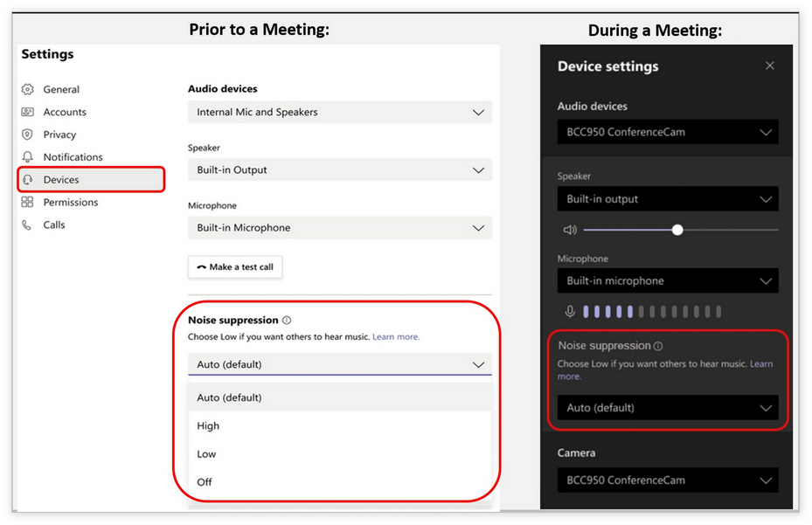Screen dimensions: 812x525
Task: Click the speaker volume slider handle
Action: point(677,230)
